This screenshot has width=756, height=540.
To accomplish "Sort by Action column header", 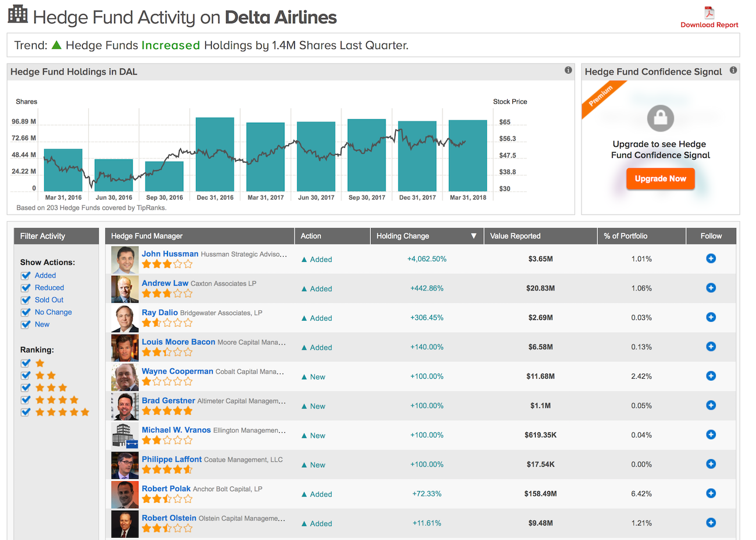I will [x=332, y=236].
